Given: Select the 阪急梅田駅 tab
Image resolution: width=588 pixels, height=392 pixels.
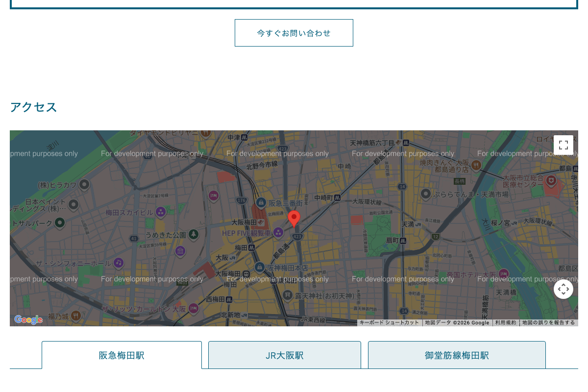Looking at the screenshot, I should pos(121,355).
